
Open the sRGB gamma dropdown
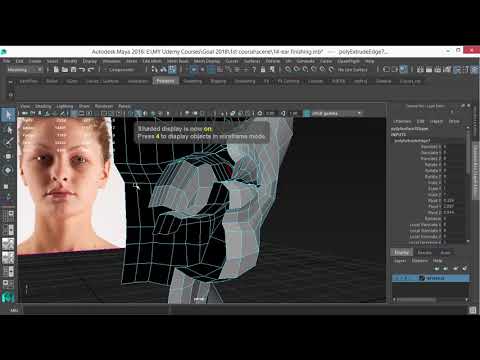pyautogui.click(x=337, y=113)
